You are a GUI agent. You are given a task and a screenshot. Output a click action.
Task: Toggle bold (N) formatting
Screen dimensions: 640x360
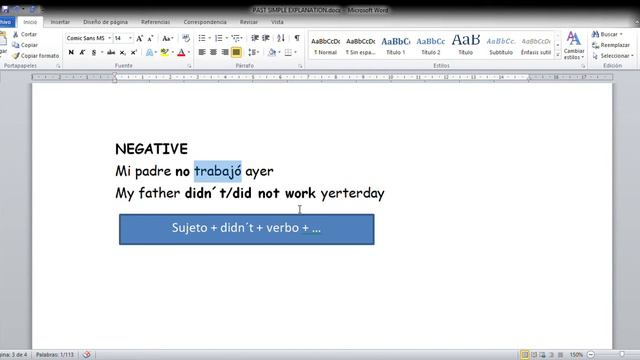pos(71,52)
